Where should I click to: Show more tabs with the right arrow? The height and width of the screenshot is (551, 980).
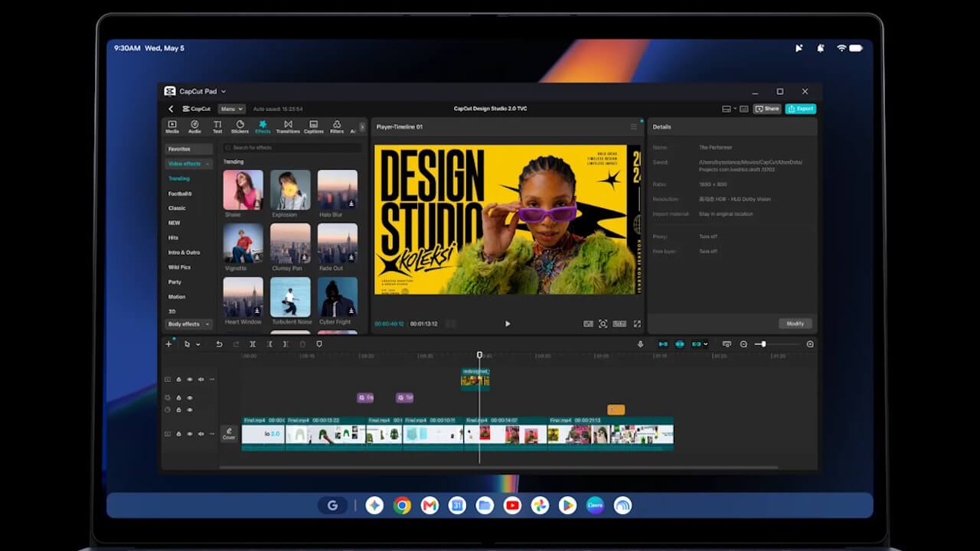tap(362, 127)
